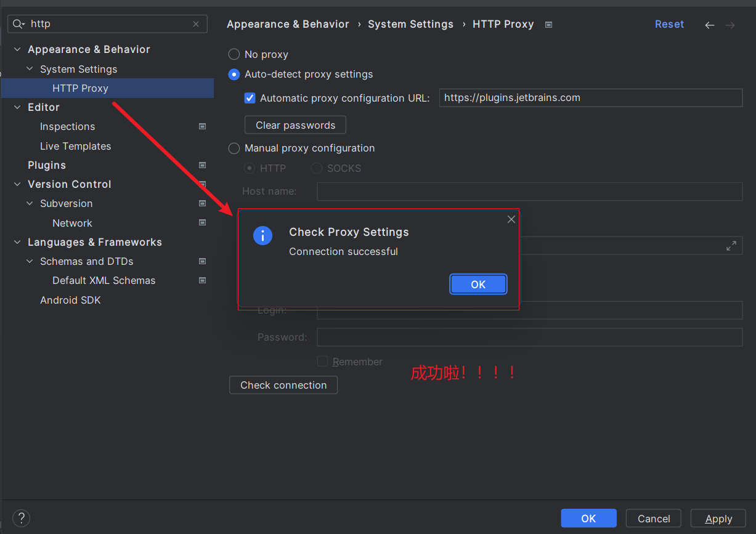This screenshot has height=534, width=756.
Task: Click the project-level icon beside Inspections
Action: click(202, 126)
